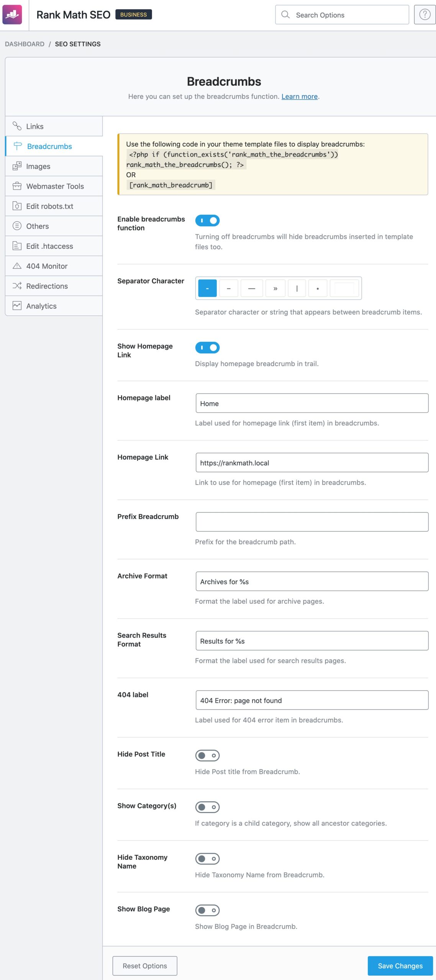
Task: Choose the pipe separator character option
Action: click(297, 288)
